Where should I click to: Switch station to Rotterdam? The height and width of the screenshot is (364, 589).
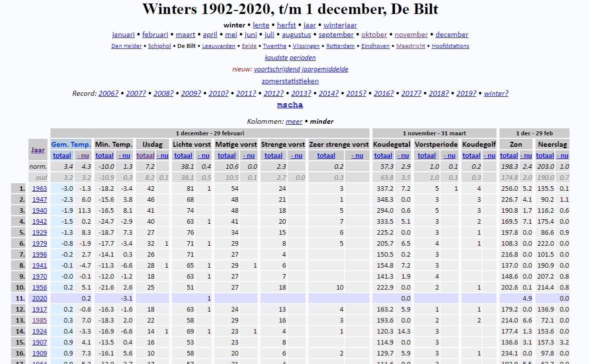[x=340, y=46]
